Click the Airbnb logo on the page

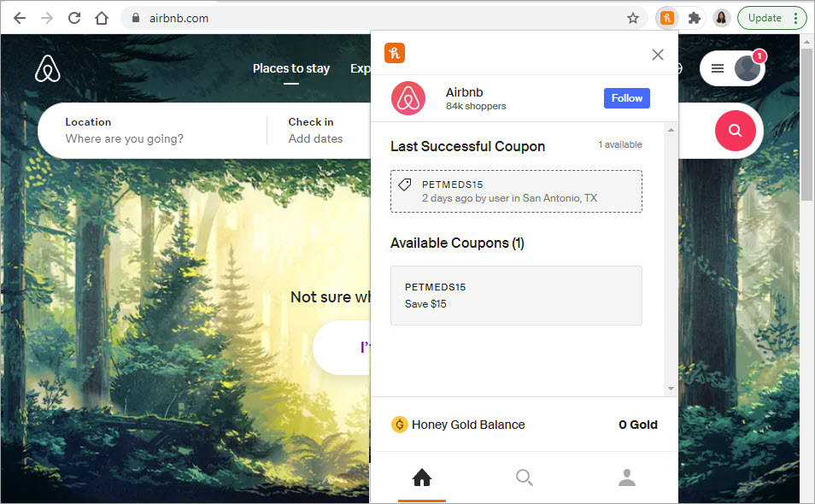point(47,68)
